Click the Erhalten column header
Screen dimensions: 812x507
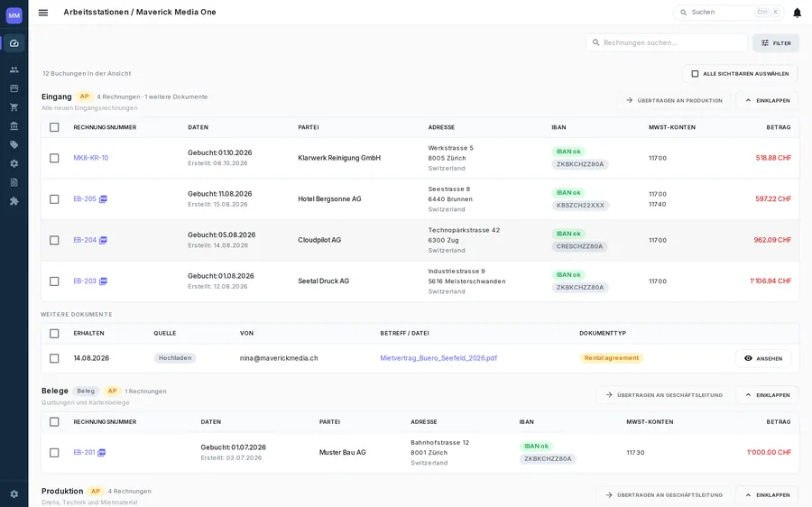tap(88, 334)
